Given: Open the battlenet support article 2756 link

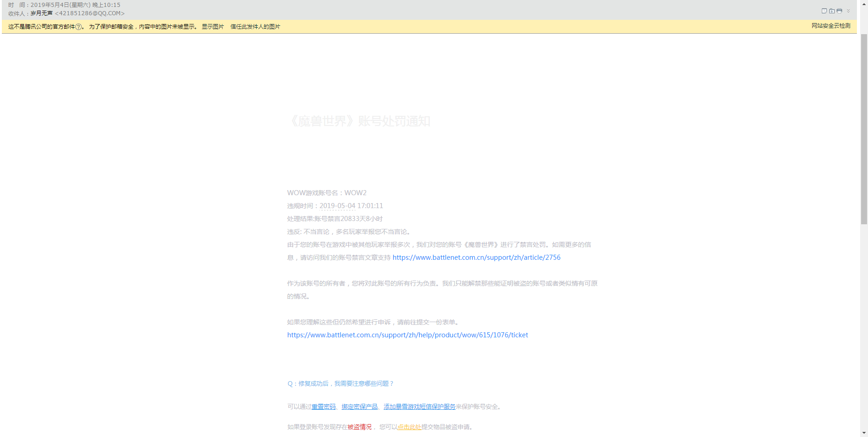Looking at the screenshot, I should [476, 257].
